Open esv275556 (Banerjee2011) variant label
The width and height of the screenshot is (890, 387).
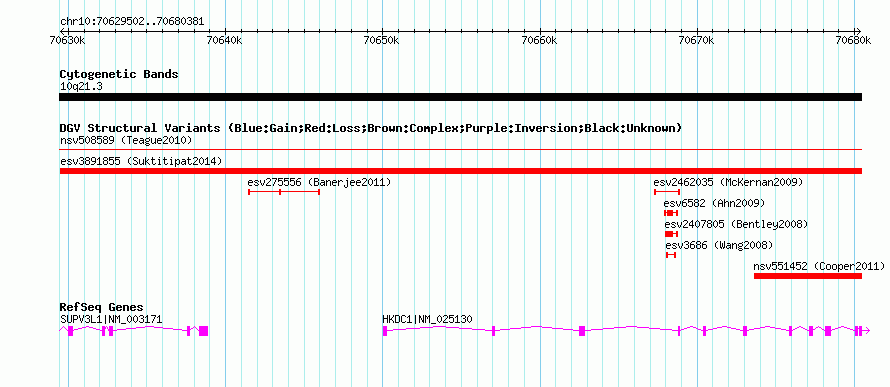coord(319,182)
